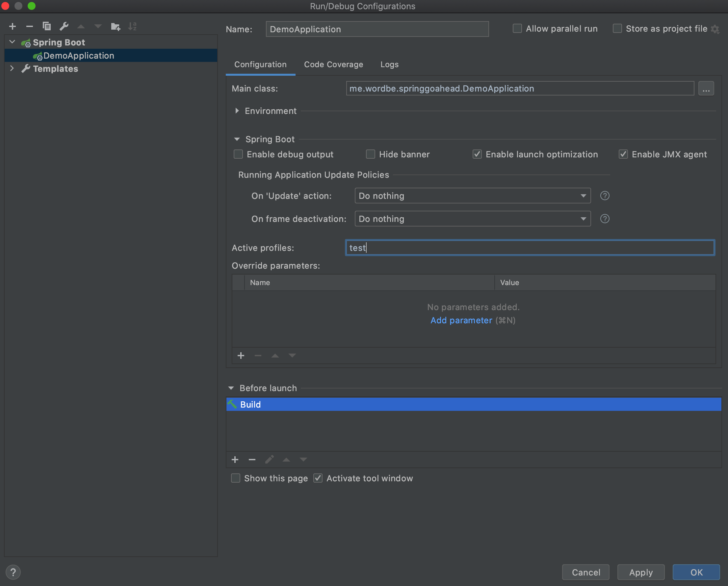Click the Create New Folder icon
The image size is (728, 586).
116,26
